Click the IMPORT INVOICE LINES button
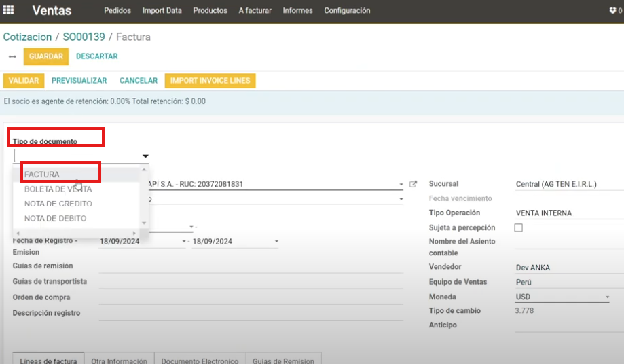The width and height of the screenshot is (624, 364). [x=210, y=81]
